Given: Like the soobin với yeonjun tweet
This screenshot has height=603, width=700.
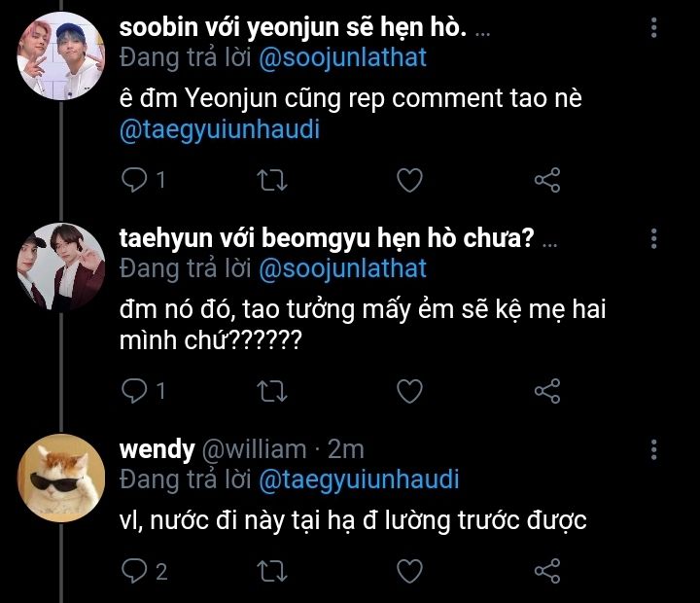Looking at the screenshot, I should [410, 180].
